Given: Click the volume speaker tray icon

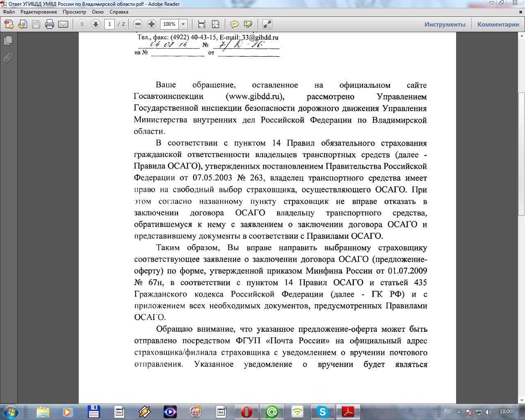Looking at the screenshot, I should point(488,412).
